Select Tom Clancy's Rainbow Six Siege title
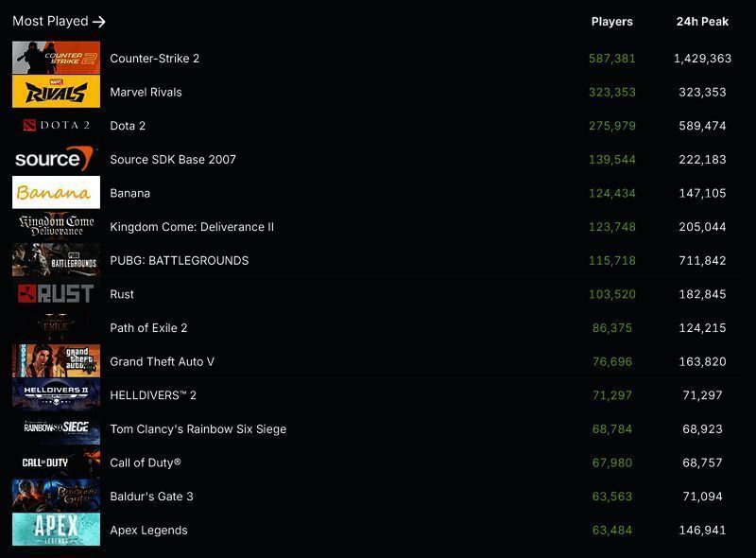This screenshot has height=558, width=756. 198,429
